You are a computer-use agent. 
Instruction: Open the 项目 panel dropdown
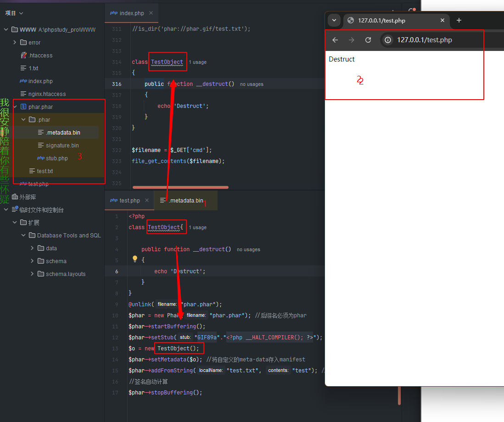click(x=14, y=13)
